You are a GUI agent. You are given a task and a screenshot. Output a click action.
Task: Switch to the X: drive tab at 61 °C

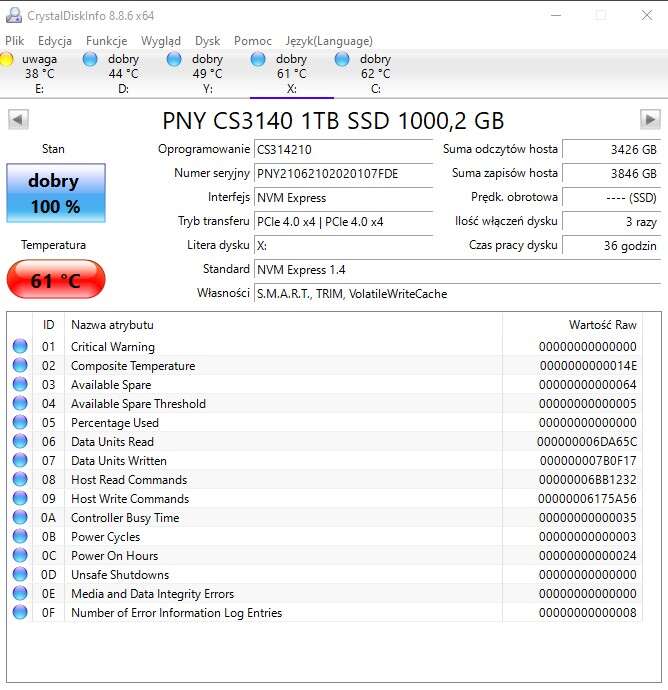[x=291, y=73]
